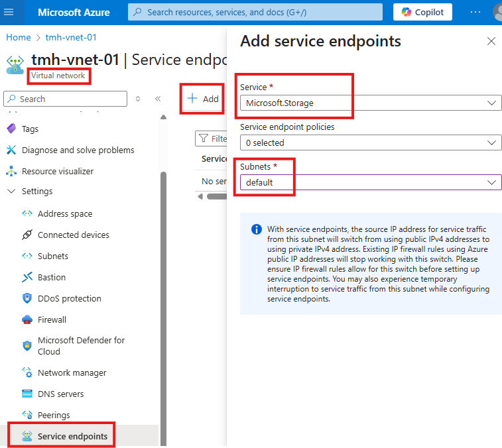The width and height of the screenshot is (502, 448).
Task: Open DNS servers
Action: tap(60, 394)
